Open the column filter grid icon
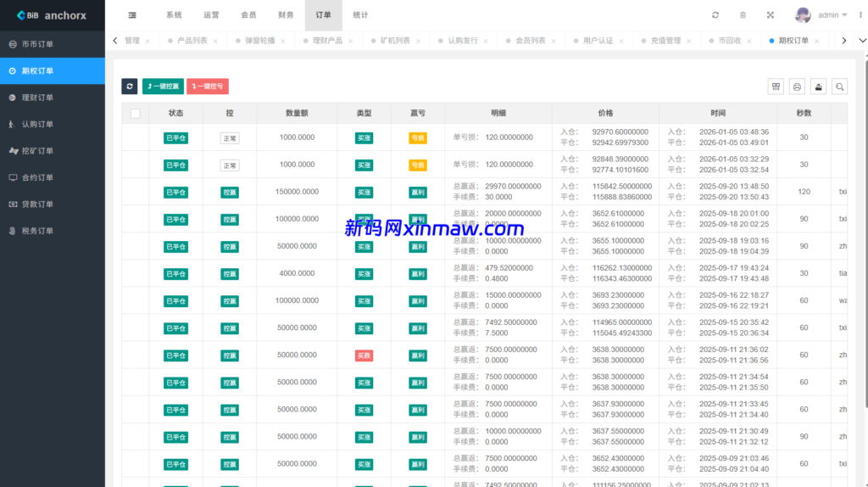 776,87
